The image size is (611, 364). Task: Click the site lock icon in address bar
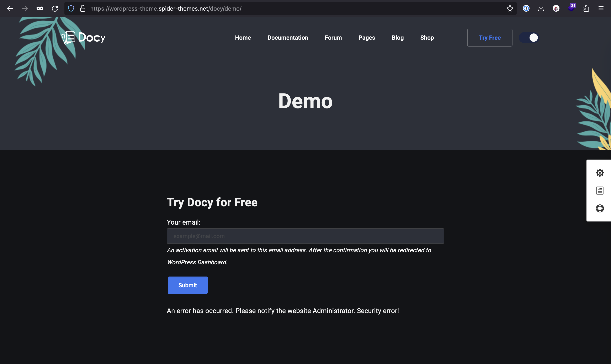click(83, 9)
